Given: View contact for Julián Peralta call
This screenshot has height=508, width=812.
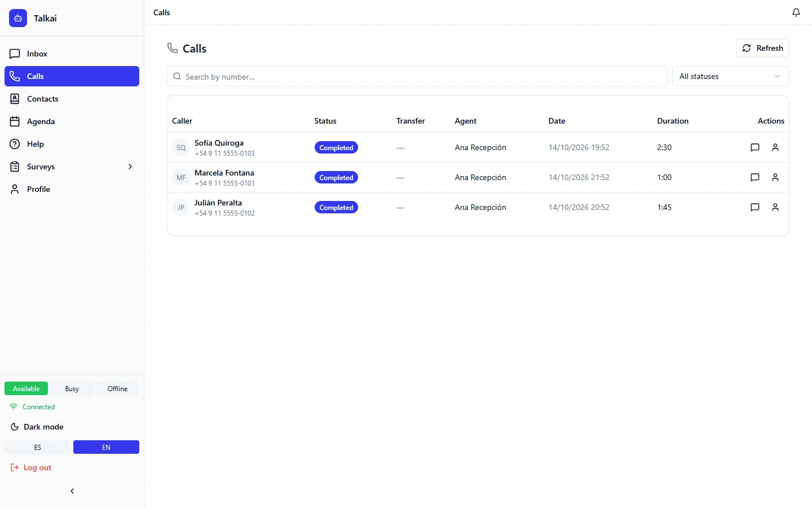Looking at the screenshot, I should pos(775,207).
